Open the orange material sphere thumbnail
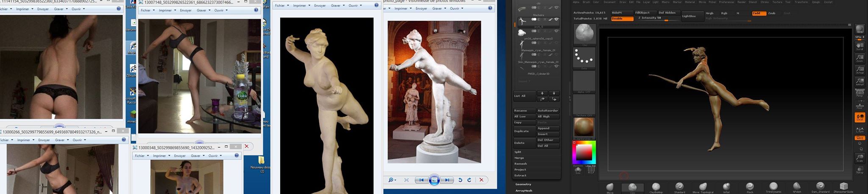Screen dimensions: 868x194 click(x=584, y=128)
